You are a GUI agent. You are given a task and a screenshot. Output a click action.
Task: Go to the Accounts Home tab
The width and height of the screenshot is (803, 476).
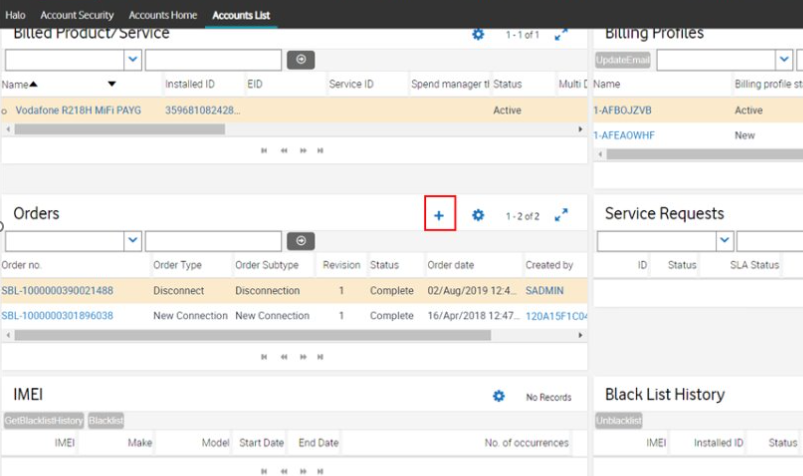tap(163, 15)
